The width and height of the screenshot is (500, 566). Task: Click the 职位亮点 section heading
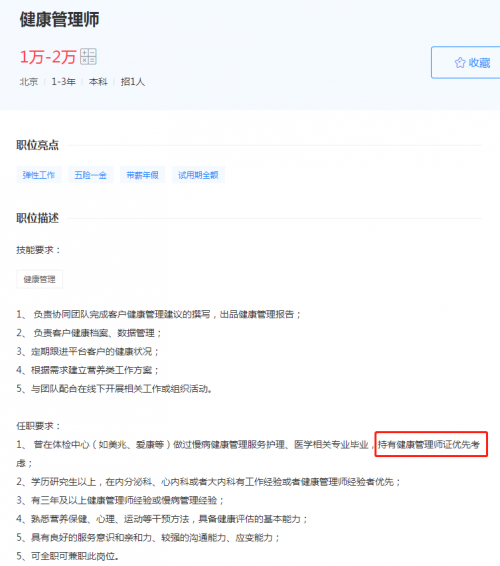tap(38, 145)
